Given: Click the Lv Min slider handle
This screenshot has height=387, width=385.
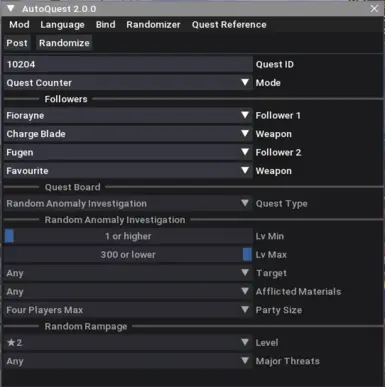Looking at the screenshot, I should tap(9, 236).
